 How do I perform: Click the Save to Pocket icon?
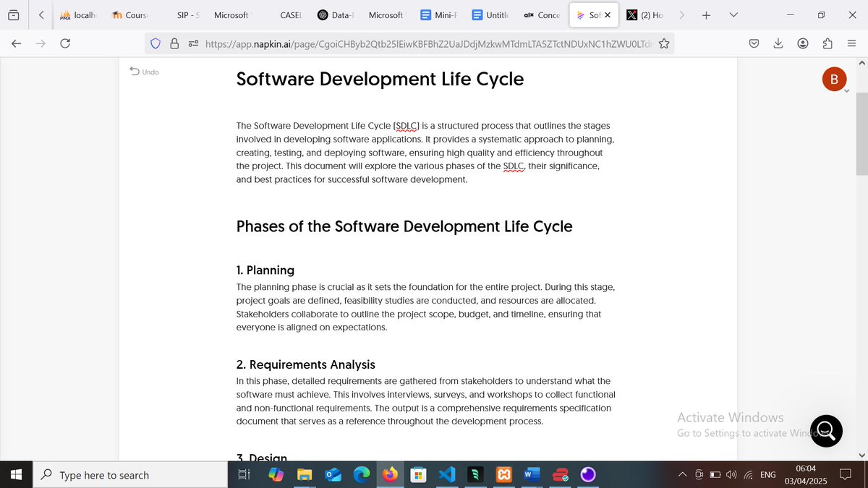pyautogui.click(x=754, y=43)
